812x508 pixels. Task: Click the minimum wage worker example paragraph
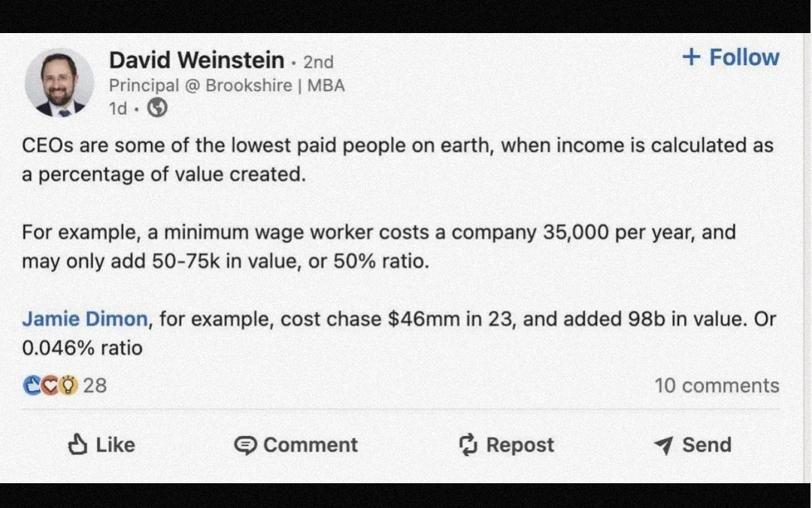pos(378,247)
